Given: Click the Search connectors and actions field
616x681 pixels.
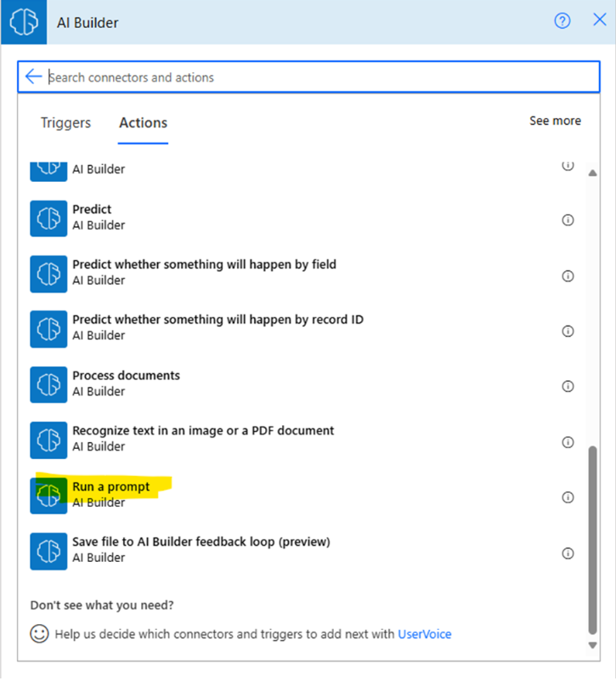Looking at the screenshot, I should [x=314, y=77].
